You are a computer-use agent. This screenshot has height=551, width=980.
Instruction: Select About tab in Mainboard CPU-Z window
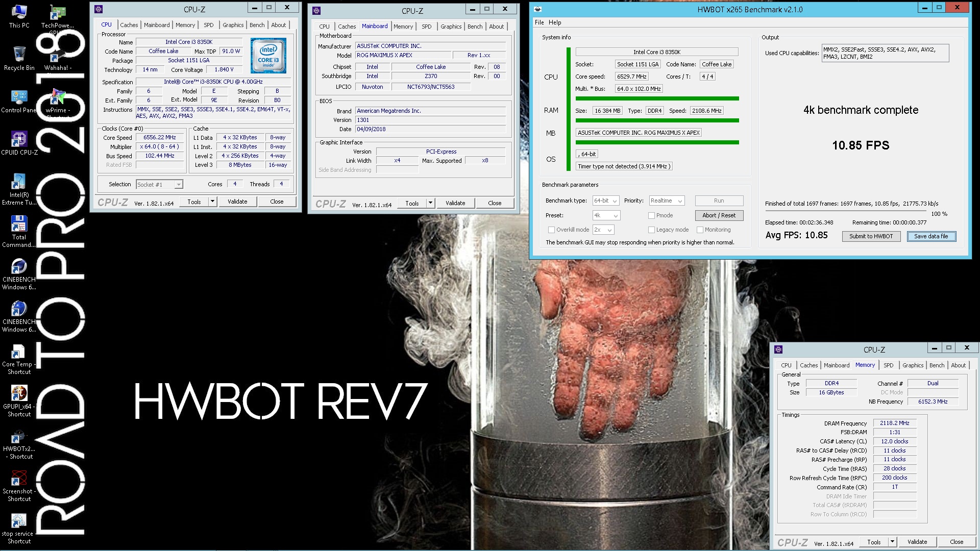(x=496, y=27)
